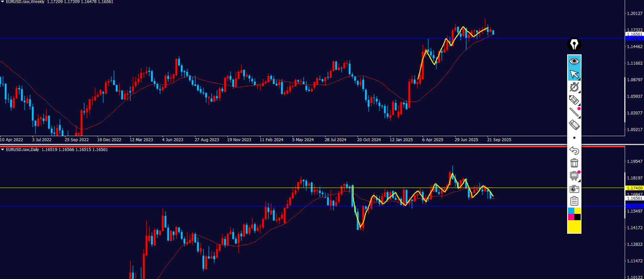Expand the EURUSD Weekly chart dropdown triangle
The width and height of the screenshot is (644, 279).
[2, 2]
